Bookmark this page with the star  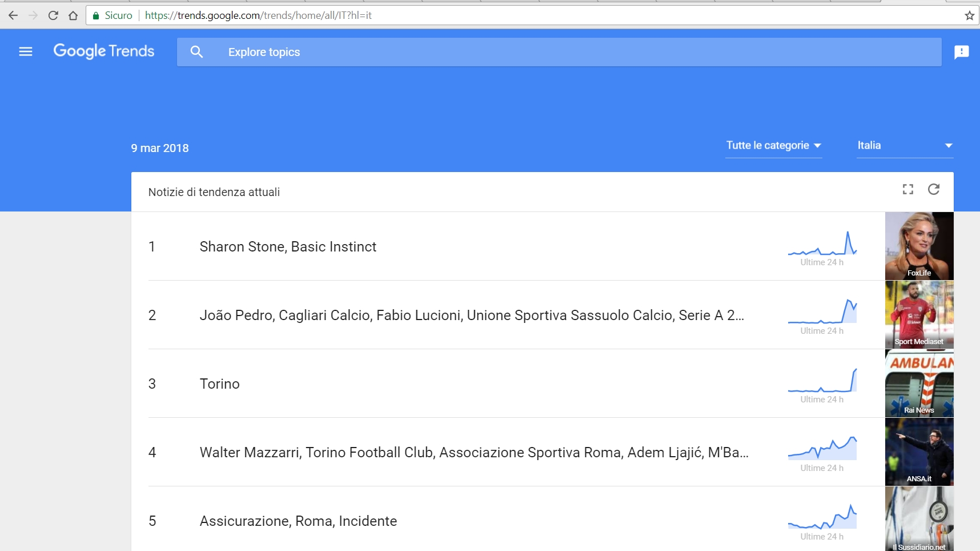click(x=969, y=15)
